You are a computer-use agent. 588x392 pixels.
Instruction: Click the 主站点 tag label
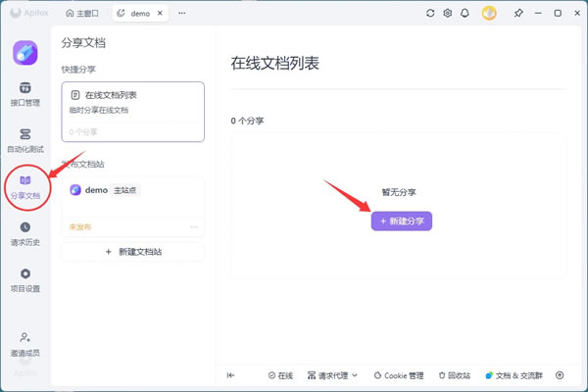[x=124, y=190]
